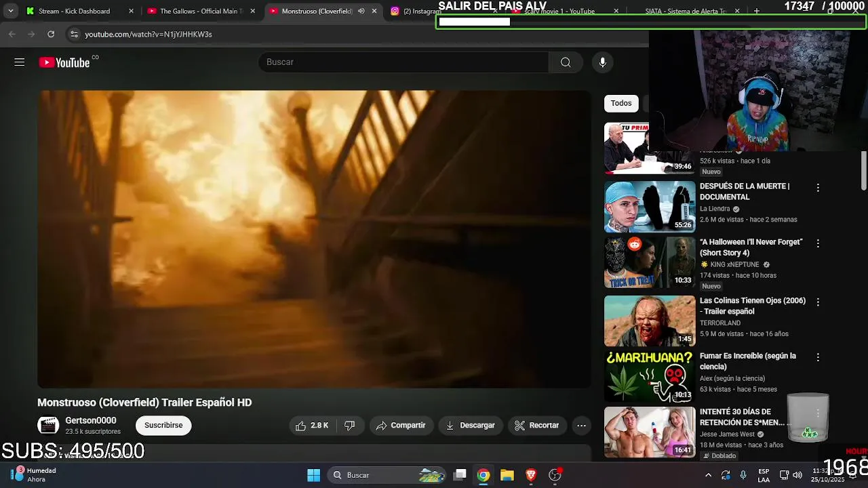Open options for Después de la Muerte video

(x=818, y=188)
